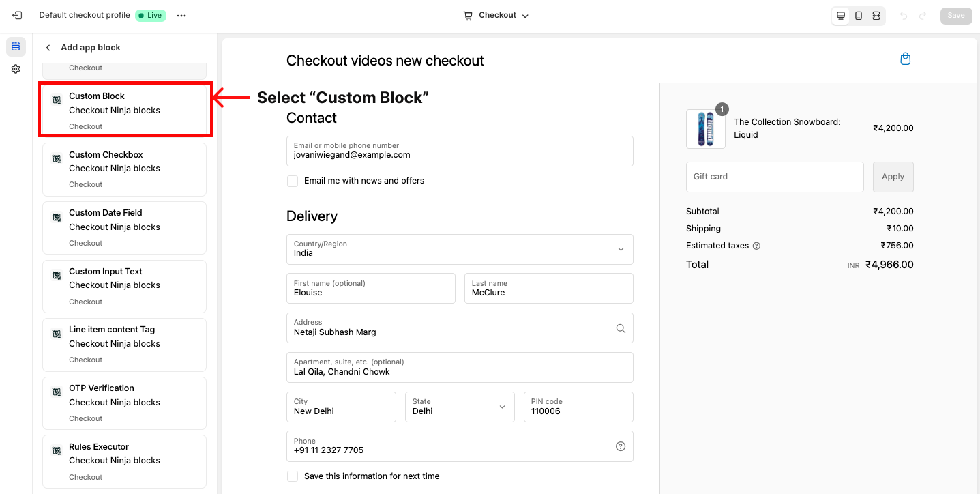980x494 pixels.
Task: Click the exit editor icon
Action: (x=17, y=15)
